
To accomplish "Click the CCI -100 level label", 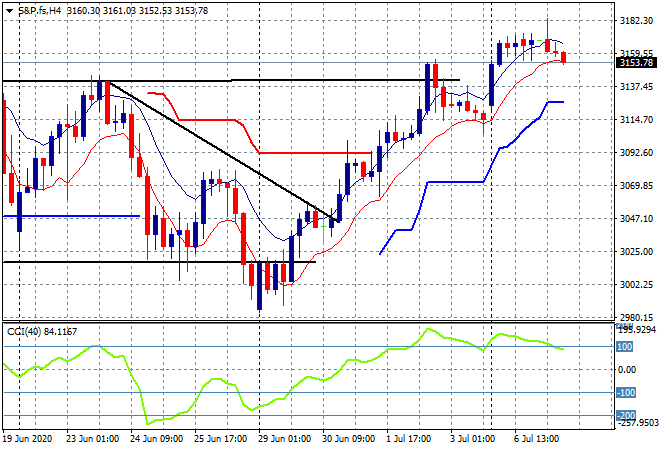I will point(626,393).
